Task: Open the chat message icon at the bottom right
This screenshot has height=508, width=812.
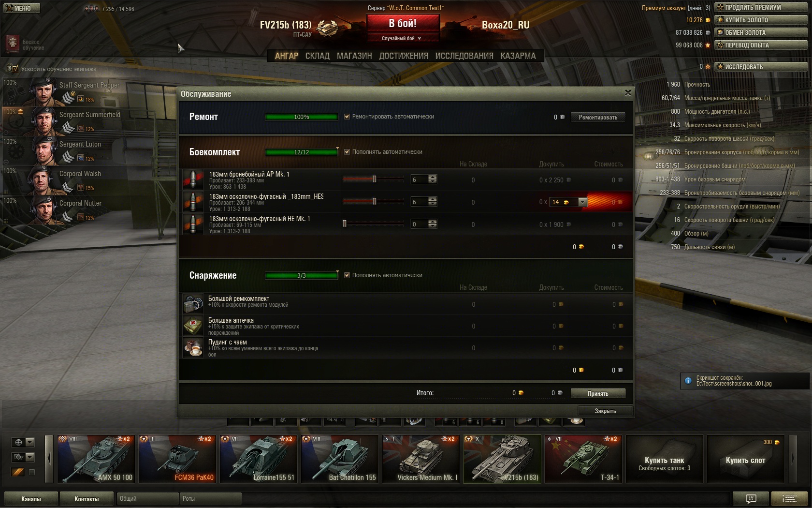Action: coord(751,498)
